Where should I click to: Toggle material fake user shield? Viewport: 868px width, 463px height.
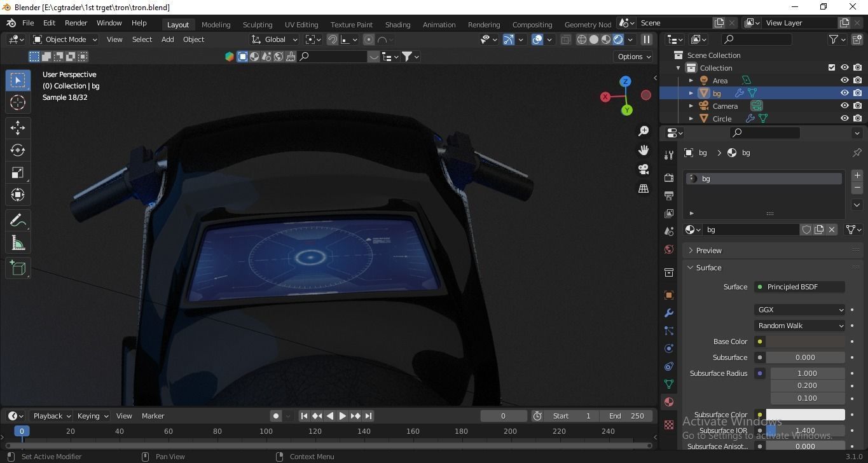pyautogui.click(x=806, y=230)
